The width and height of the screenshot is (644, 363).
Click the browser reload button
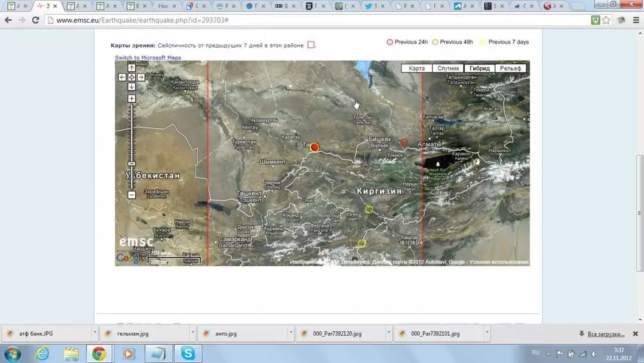click(x=36, y=20)
